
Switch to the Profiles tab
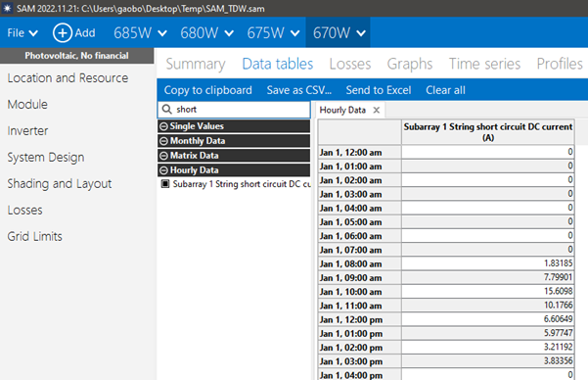(560, 64)
